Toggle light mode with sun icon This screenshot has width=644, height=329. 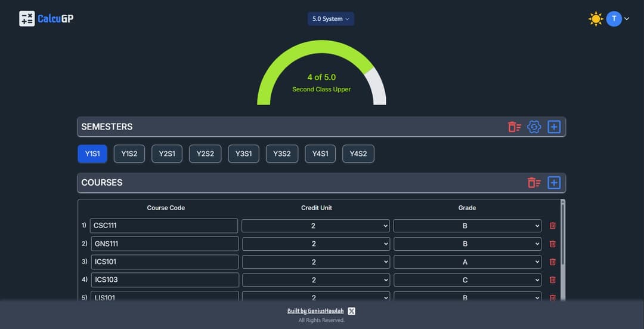pos(595,19)
